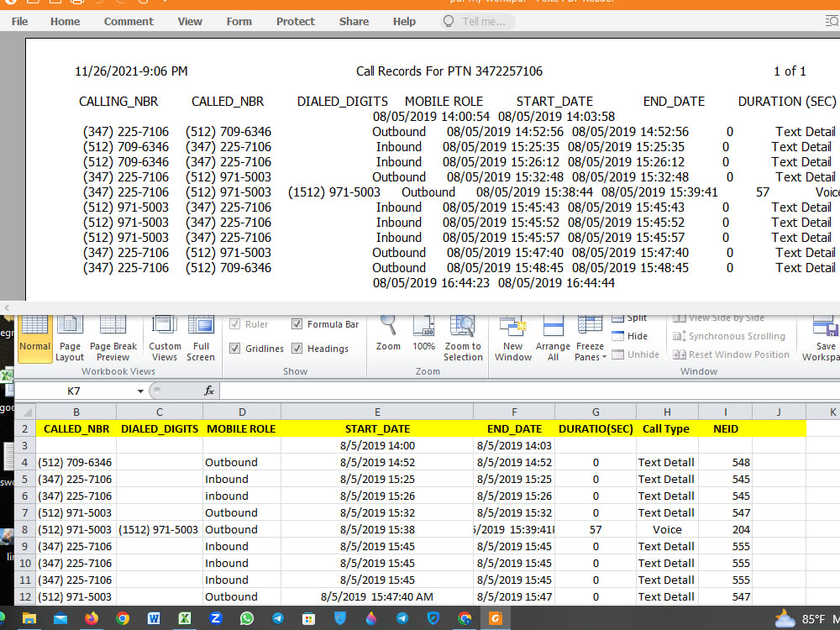Select row 8 header
Image resolution: width=840 pixels, height=630 pixels.
(24, 529)
